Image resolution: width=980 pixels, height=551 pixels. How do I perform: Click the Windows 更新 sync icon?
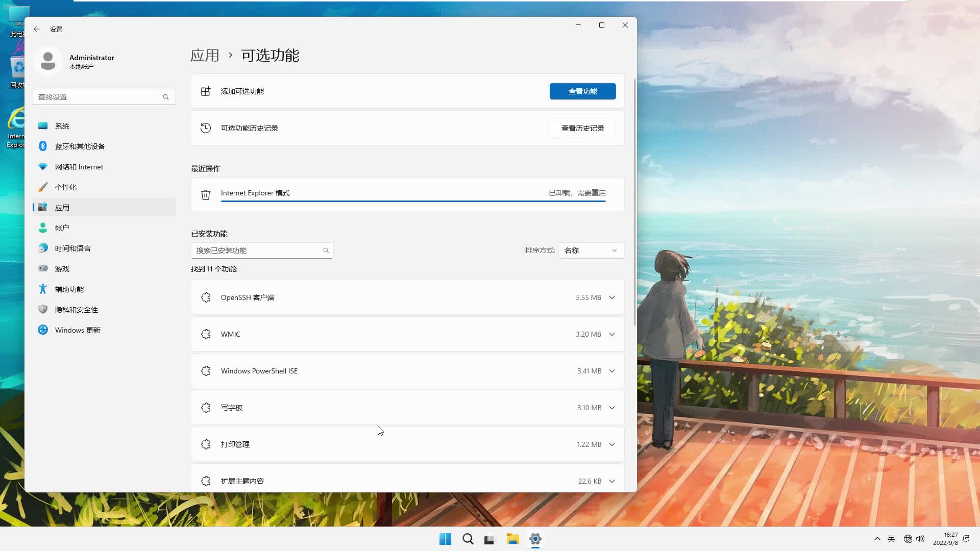click(43, 330)
